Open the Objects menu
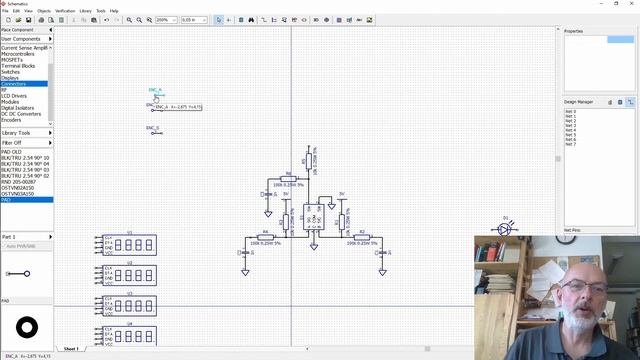Screen dimensions: 640x360 pyautogui.click(x=44, y=11)
